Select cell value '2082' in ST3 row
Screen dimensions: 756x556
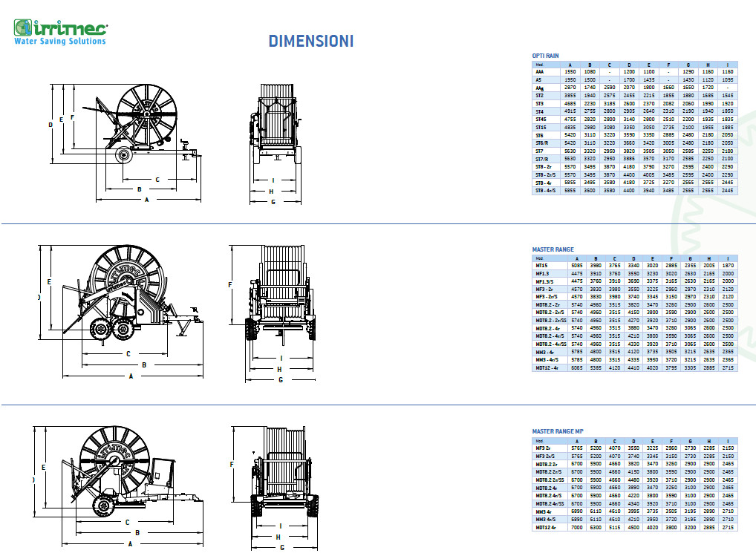(668, 104)
